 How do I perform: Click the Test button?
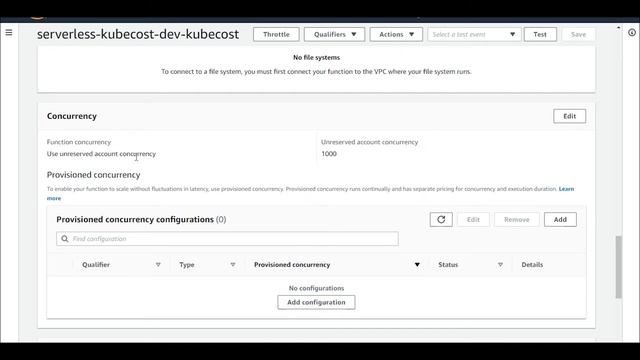pos(540,34)
